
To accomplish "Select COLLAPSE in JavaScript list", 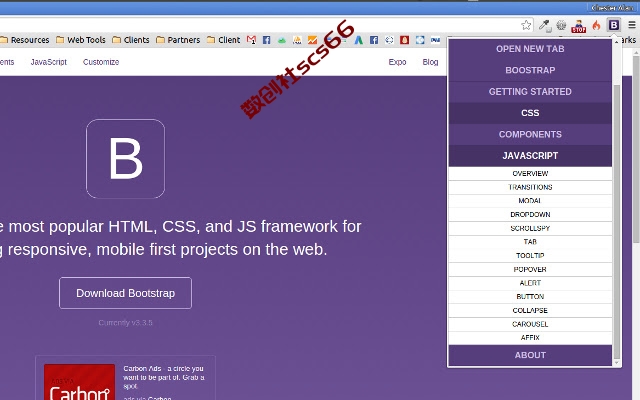I will pos(530,310).
